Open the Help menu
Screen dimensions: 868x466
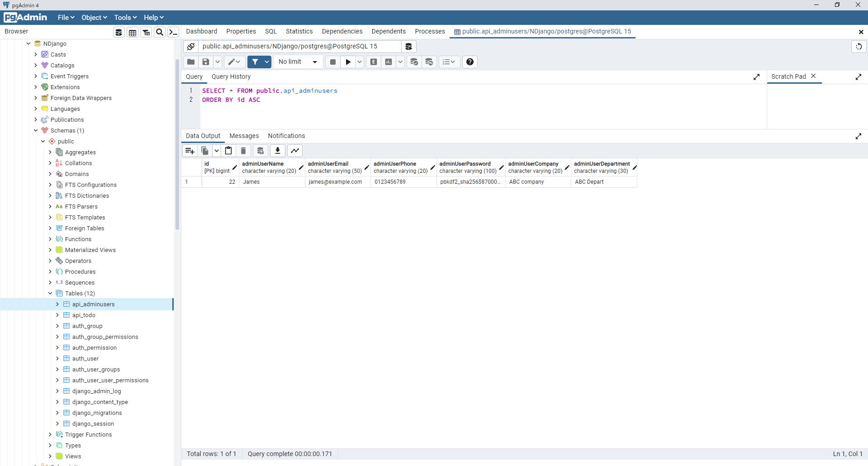pos(154,18)
